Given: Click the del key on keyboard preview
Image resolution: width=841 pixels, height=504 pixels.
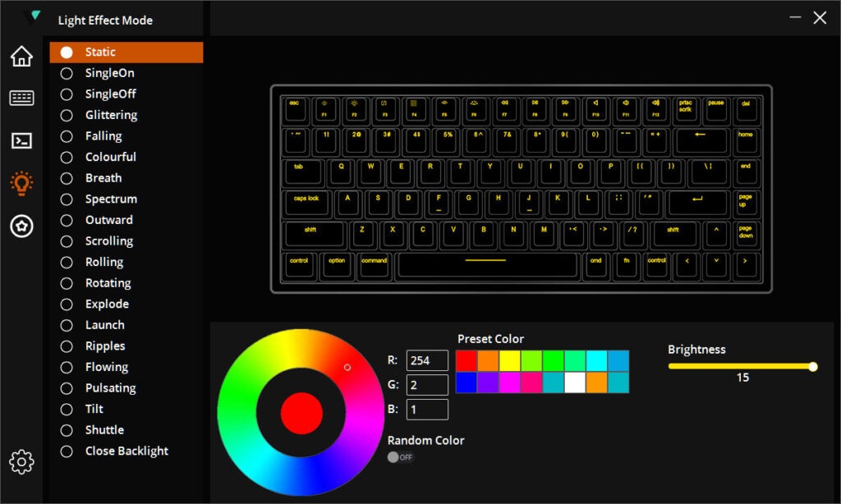Looking at the screenshot, I should (x=746, y=109).
